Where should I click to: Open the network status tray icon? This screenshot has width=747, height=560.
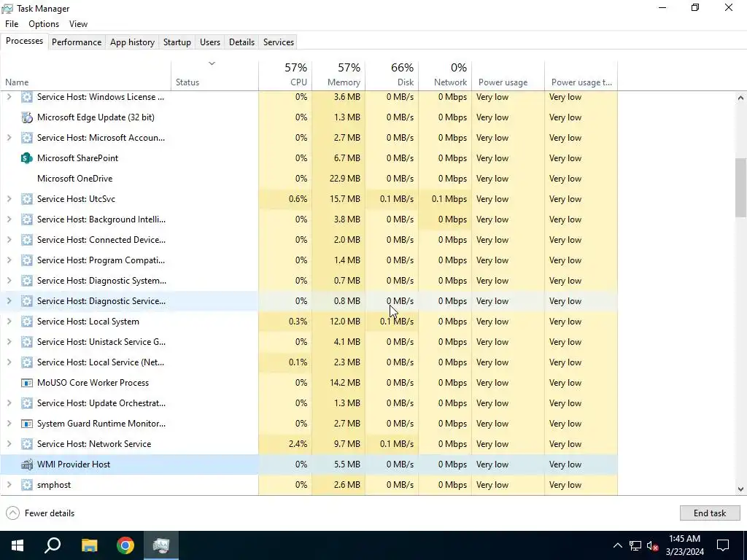(635, 545)
